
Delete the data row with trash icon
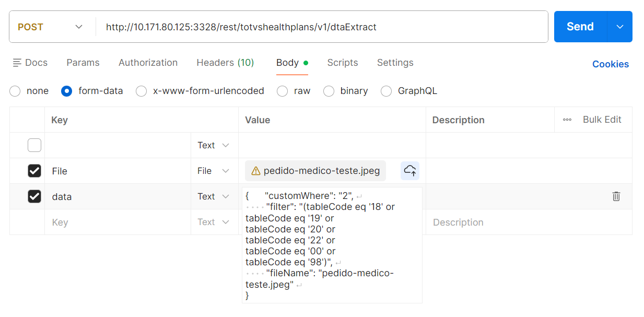click(616, 196)
